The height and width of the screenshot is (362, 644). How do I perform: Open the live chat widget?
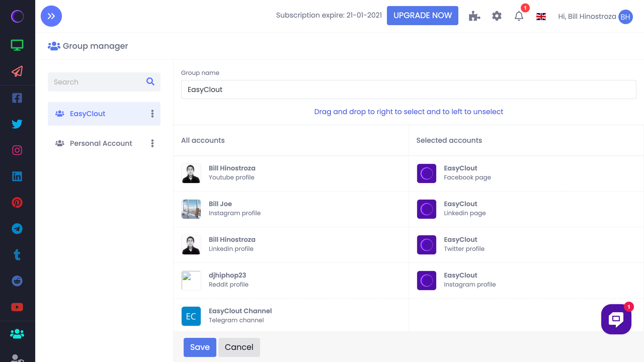click(616, 319)
